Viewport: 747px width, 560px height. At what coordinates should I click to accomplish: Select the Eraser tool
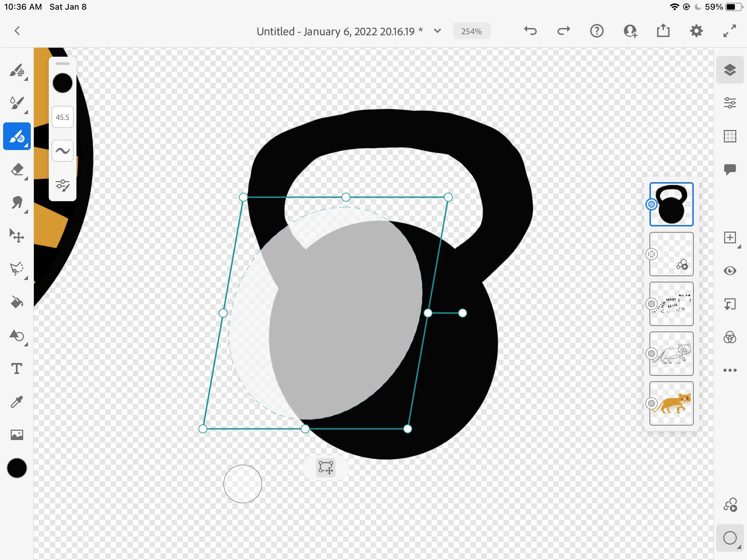tap(17, 170)
